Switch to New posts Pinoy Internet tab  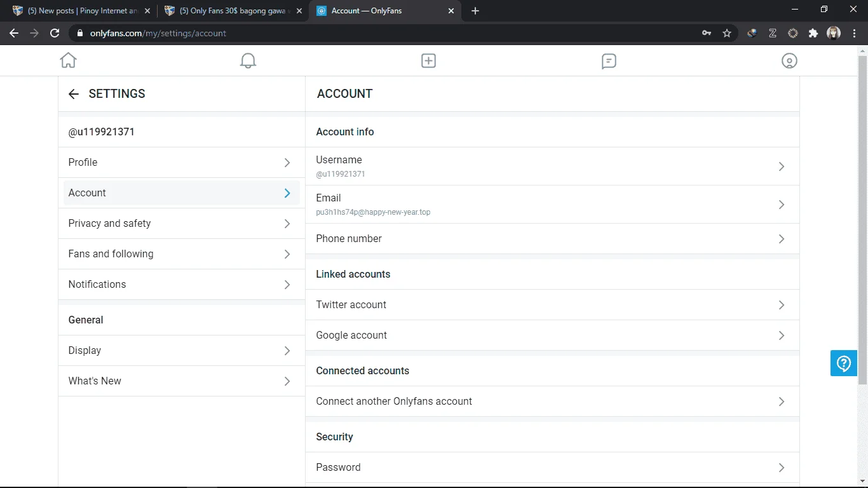tap(81, 11)
